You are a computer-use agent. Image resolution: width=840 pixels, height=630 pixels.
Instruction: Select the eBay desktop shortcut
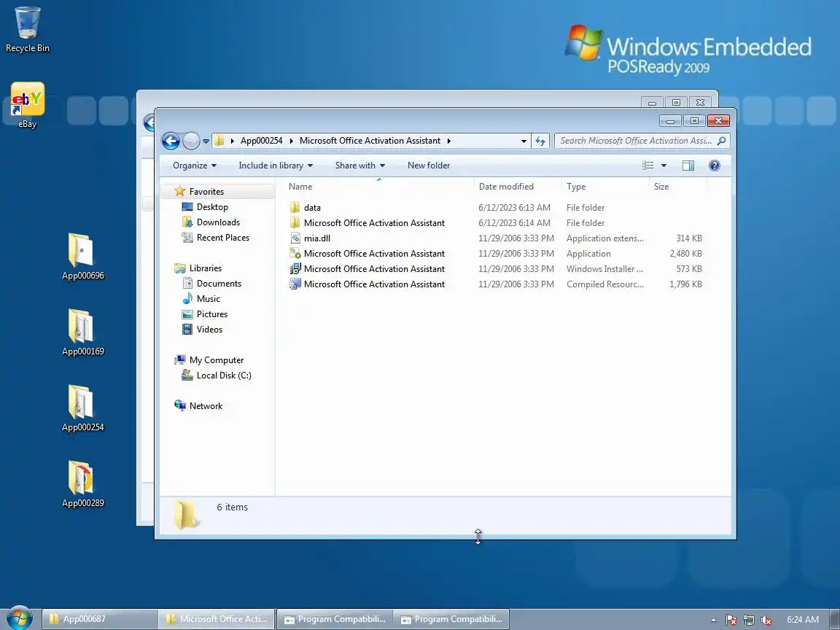(27, 105)
